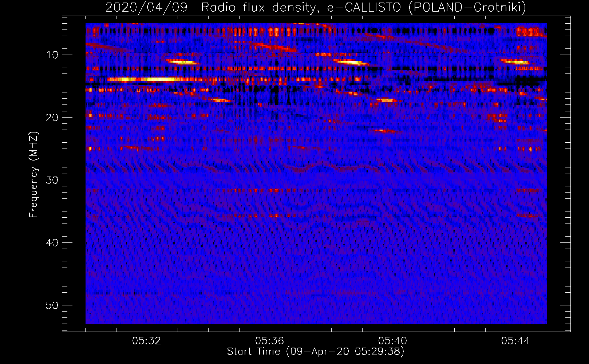
Task: Click the 05:44 time tick label
Action: 516,341
